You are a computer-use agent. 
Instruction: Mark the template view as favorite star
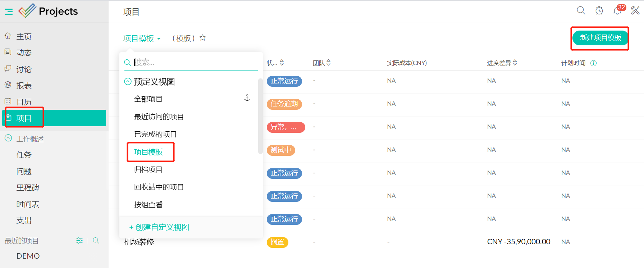[203, 38]
